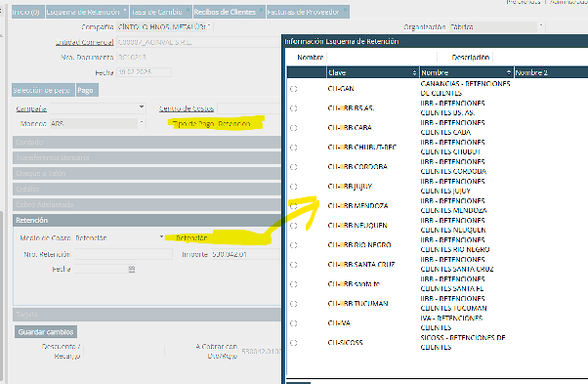Switch to the Tasa de Cambio tab

pyautogui.click(x=161, y=12)
